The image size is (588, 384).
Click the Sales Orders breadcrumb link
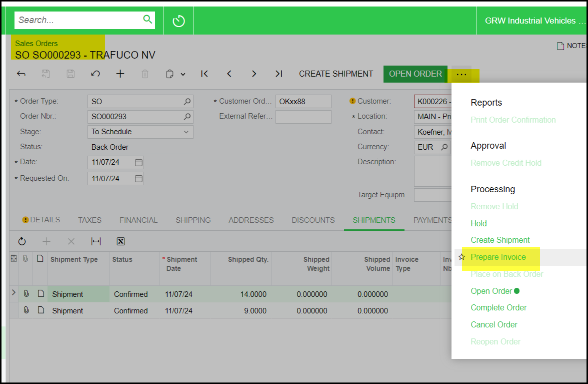[x=36, y=44]
